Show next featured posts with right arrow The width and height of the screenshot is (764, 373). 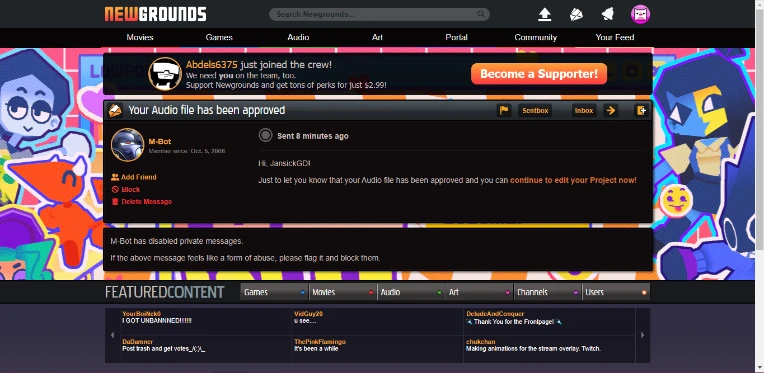coord(642,335)
